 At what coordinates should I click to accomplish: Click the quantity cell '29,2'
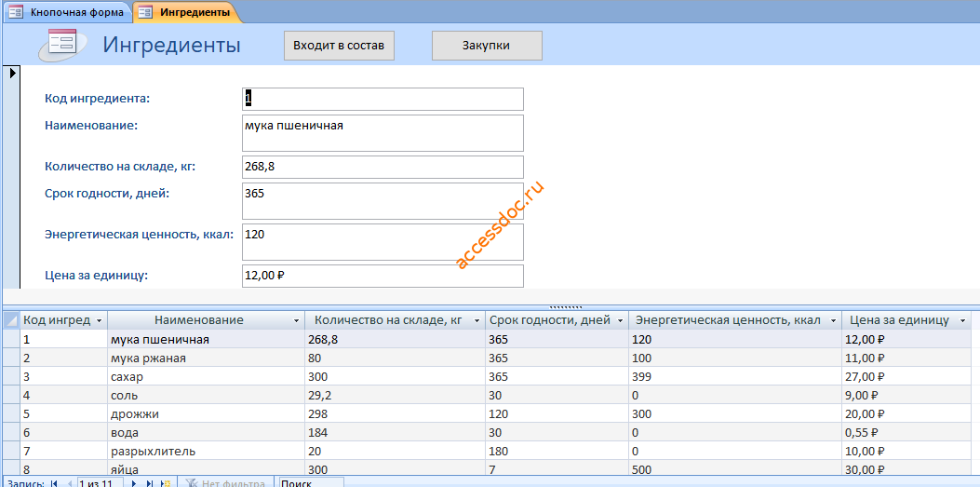[395, 395]
